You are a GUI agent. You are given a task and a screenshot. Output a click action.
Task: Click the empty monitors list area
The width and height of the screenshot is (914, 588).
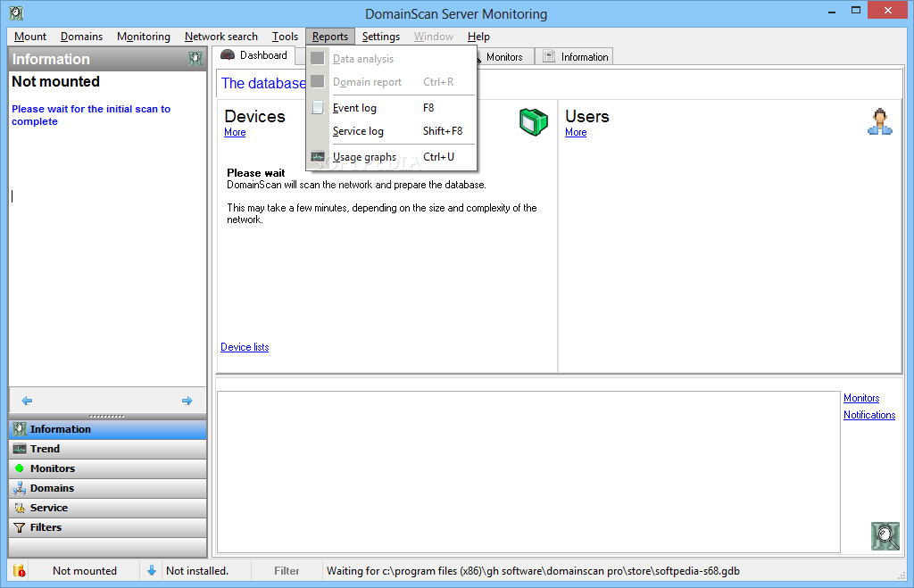pos(528,471)
